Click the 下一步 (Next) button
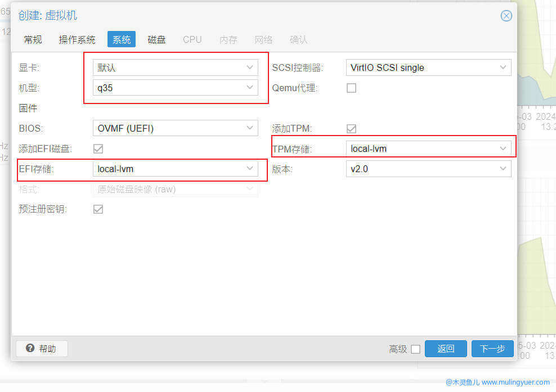This screenshot has height=392, width=556. (492, 349)
